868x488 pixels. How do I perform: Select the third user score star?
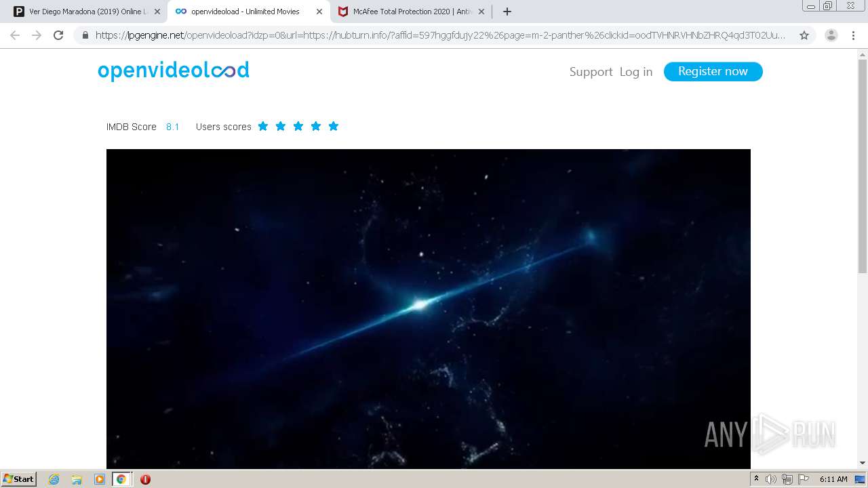298,126
